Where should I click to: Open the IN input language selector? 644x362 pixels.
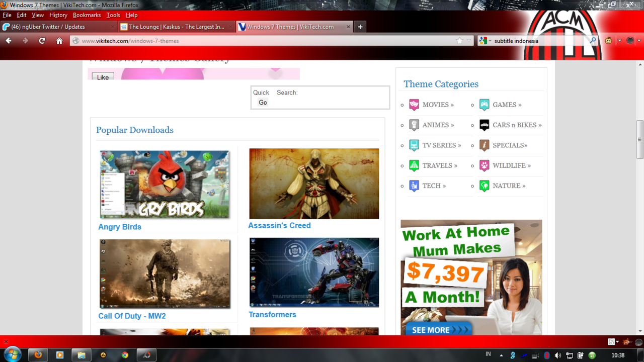[488, 354]
